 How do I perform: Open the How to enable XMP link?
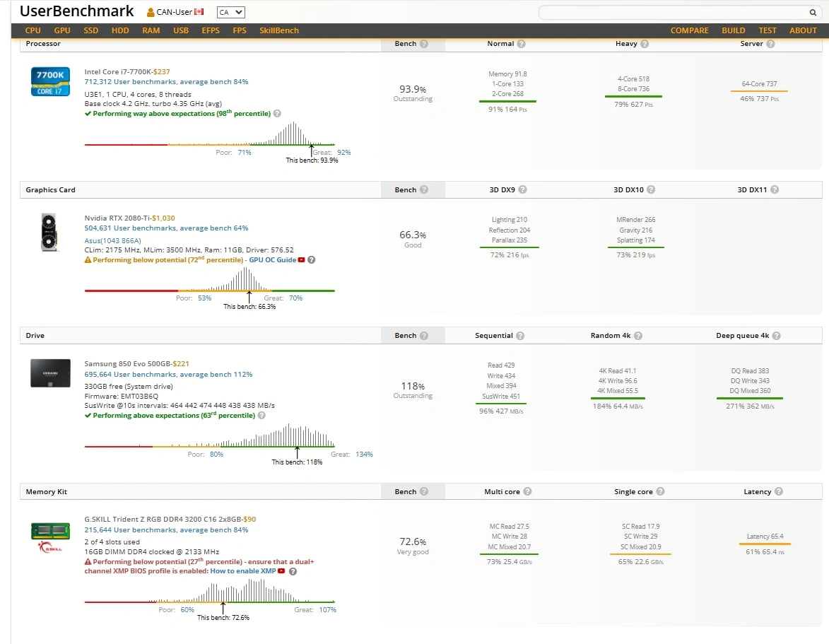coord(242,571)
